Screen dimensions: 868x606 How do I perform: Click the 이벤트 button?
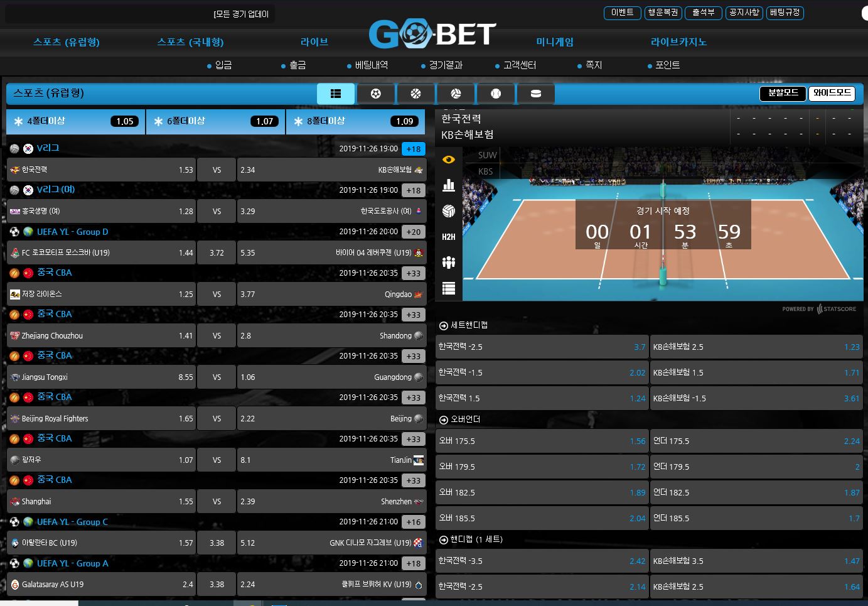click(623, 13)
